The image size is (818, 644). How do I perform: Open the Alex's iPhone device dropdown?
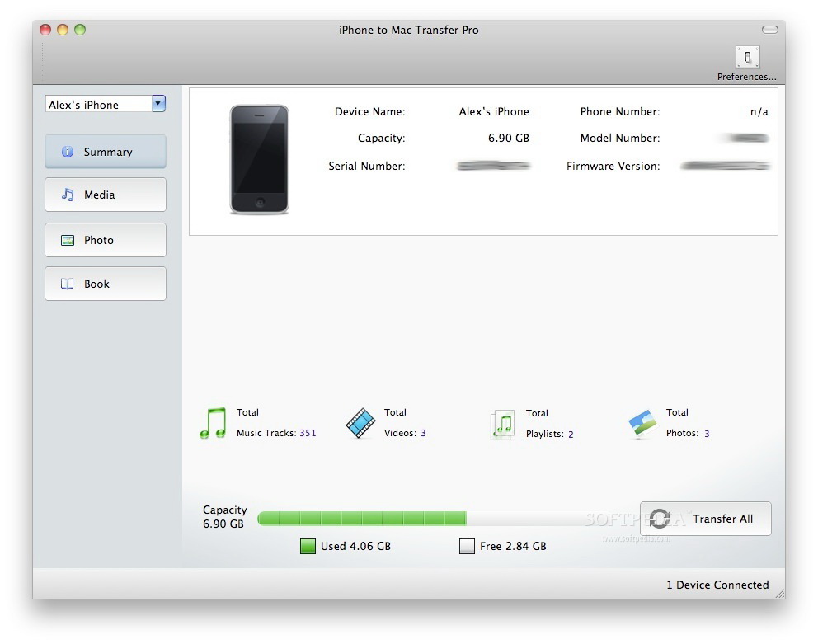click(106, 104)
